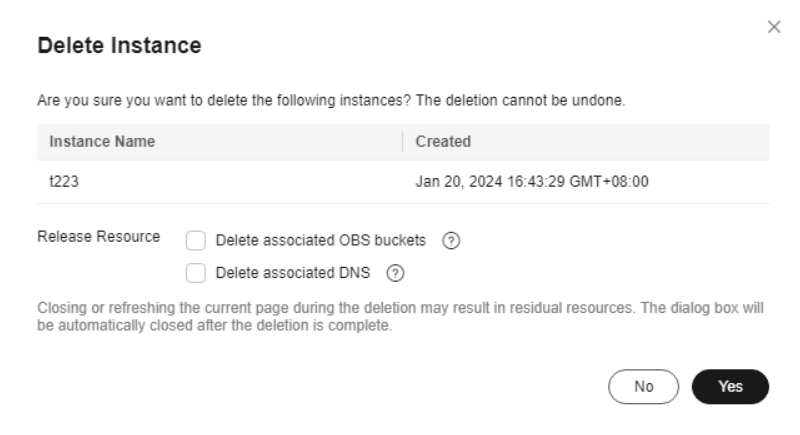The height and width of the screenshot is (435, 800).
Task: Click the "Delete associated OBS buckets" label text
Action: (x=320, y=240)
